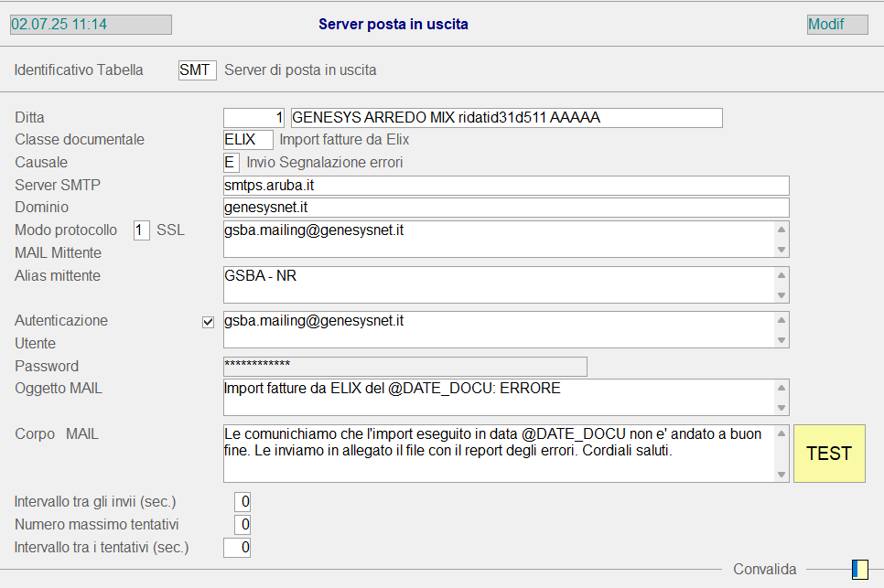
Task: Click the Password field
Action: pyautogui.click(x=404, y=366)
